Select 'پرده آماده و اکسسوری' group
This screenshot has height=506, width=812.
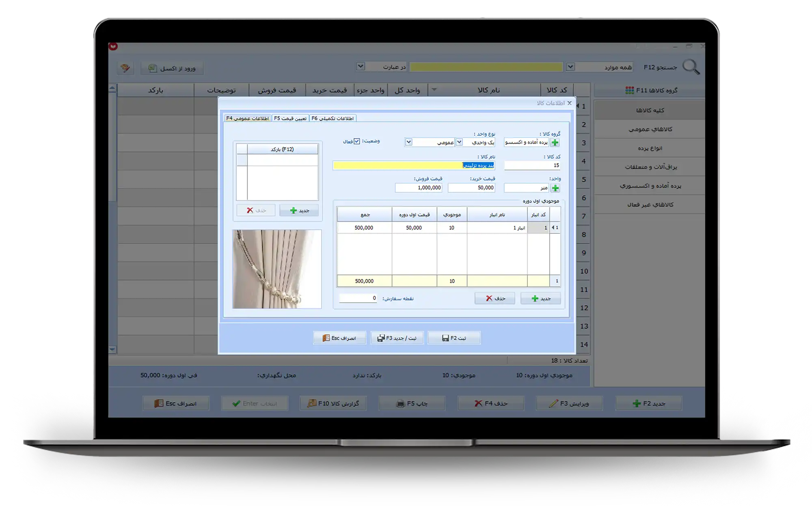[x=650, y=186]
